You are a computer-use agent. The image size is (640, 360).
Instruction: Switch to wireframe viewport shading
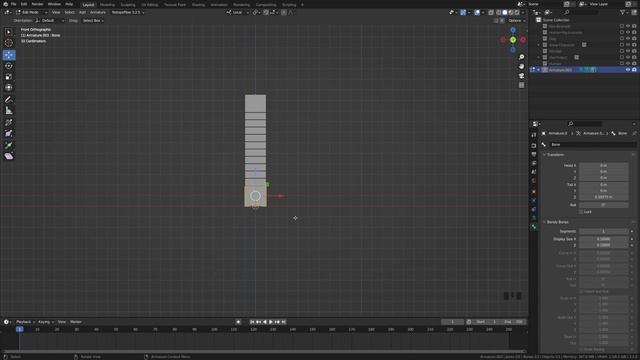pos(499,13)
